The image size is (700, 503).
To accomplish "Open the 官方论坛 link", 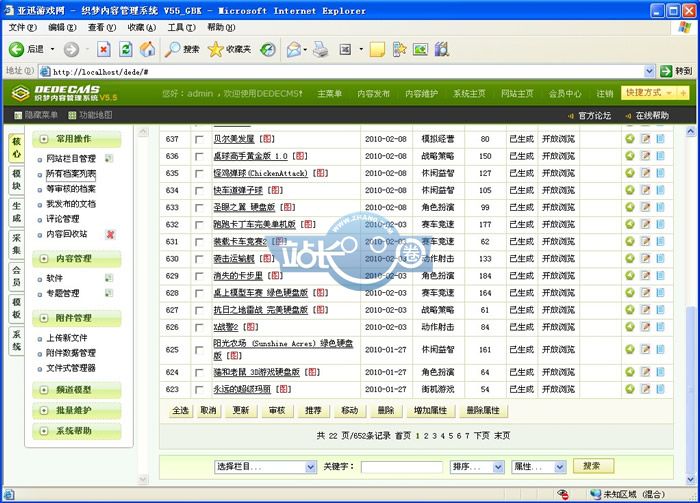I will (x=594, y=116).
